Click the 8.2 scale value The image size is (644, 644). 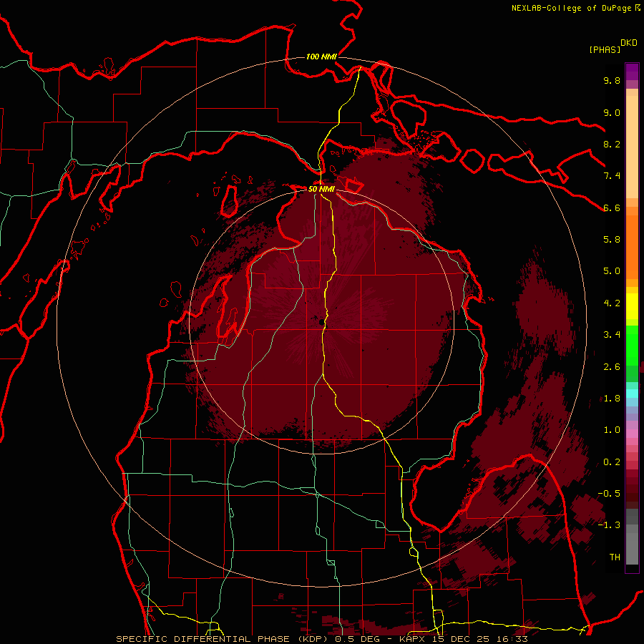[x=612, y=144]
